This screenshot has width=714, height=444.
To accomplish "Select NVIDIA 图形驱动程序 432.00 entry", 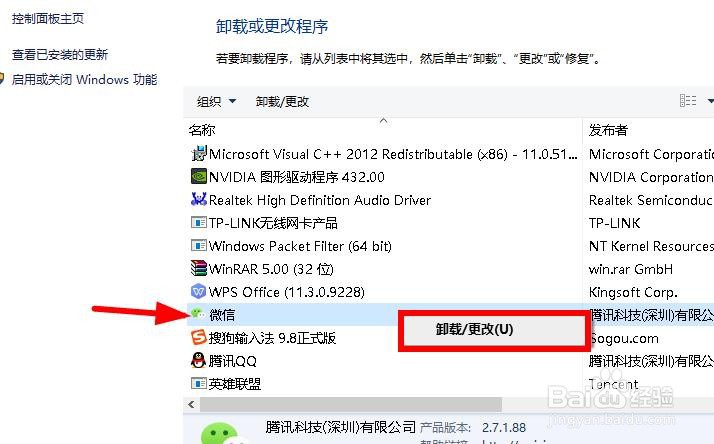I will click(296, 177).
